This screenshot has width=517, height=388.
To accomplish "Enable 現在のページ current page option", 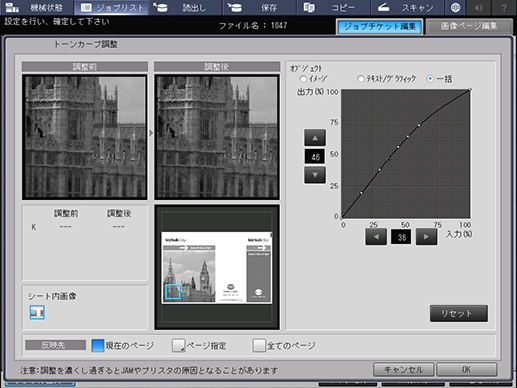I will [x=98, y=346].
